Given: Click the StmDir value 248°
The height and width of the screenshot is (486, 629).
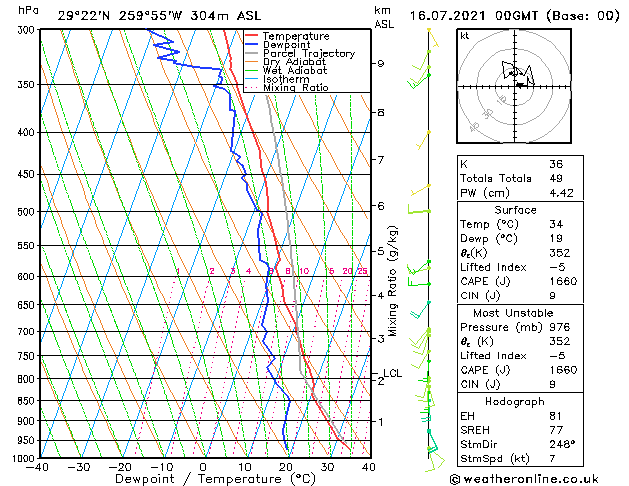Looking at the screenshot, I should coord(562,444).
